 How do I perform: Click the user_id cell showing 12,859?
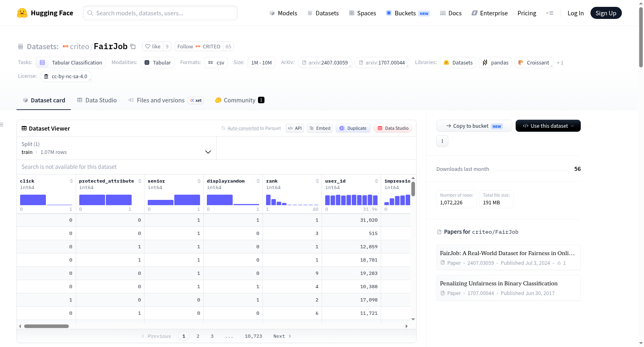[x=351, y=247]
